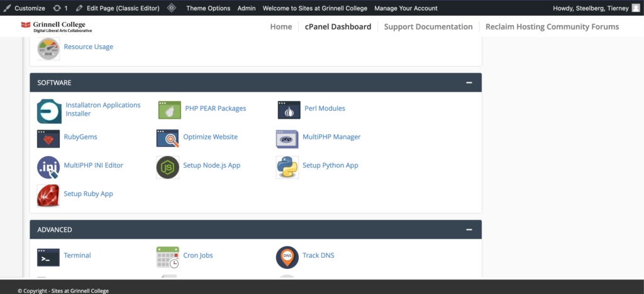Open the MultiPHP Manager link
Screen dimensions: 644x294
point(331,137)
